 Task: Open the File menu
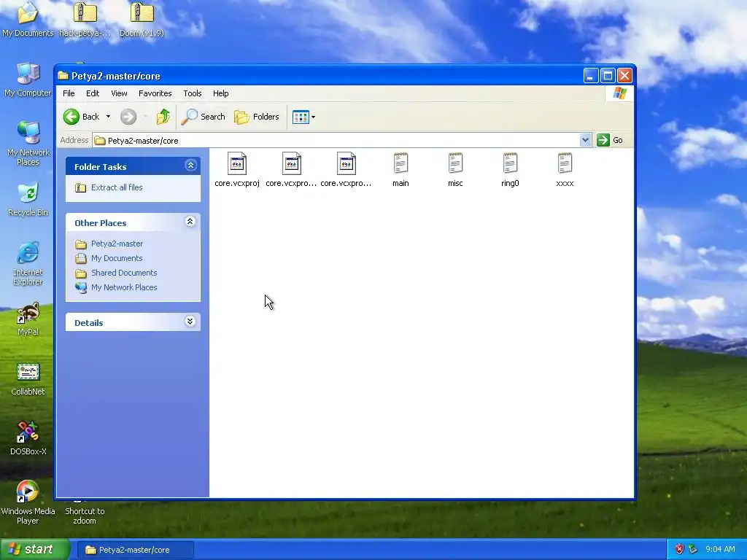pos(69,93)
